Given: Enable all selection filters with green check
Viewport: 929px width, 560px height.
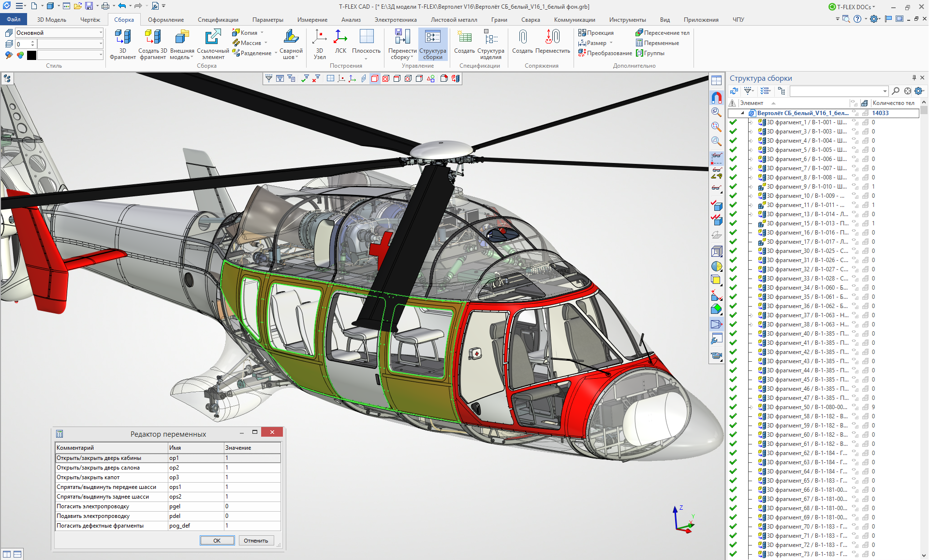Looking at the screenshot, I should pyautogui.click(x=305, y=78).
